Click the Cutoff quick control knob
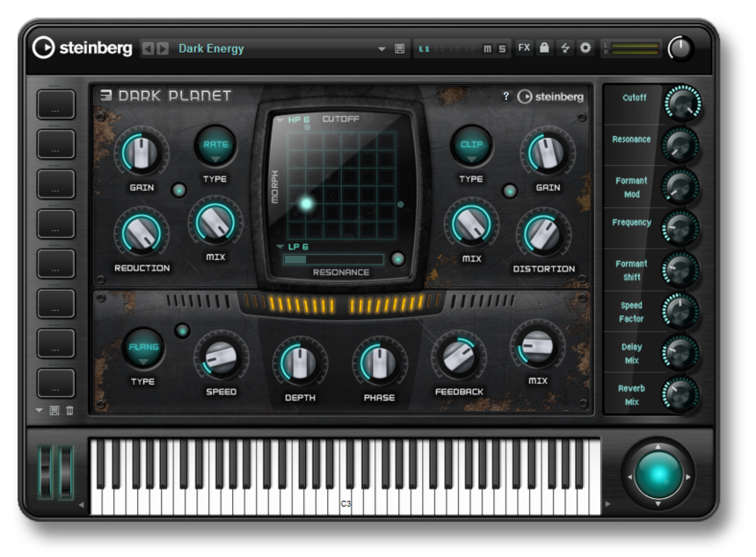Screen dimensions: 756x557 pos(682,103)
